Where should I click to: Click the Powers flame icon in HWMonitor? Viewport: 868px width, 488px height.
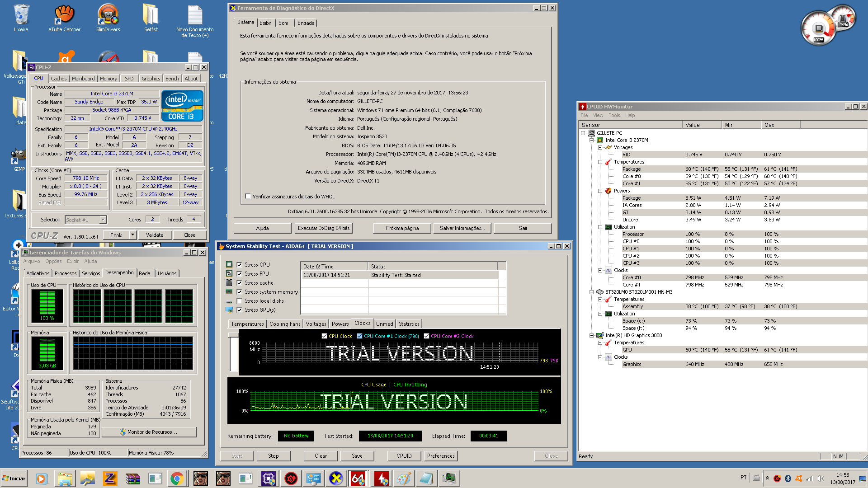tap(609, 191)
